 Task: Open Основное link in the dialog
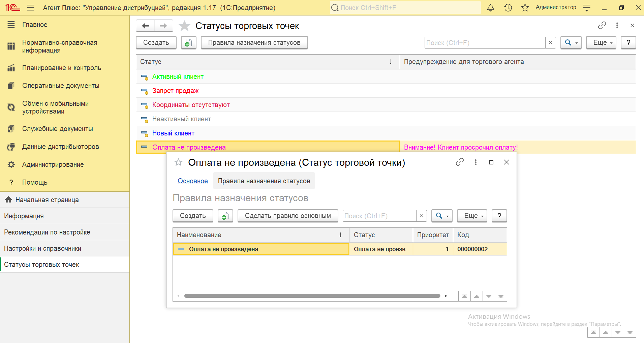[x=193, y=181]
